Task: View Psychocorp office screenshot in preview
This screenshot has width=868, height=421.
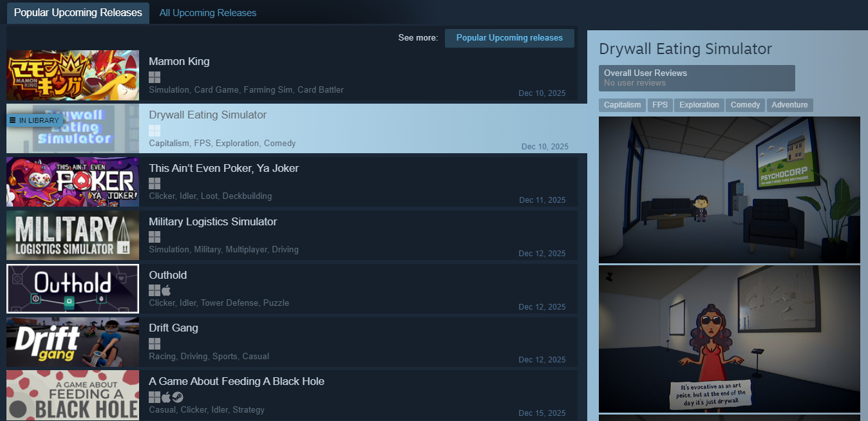Action: pyautogui.click(x=729, y=190)
